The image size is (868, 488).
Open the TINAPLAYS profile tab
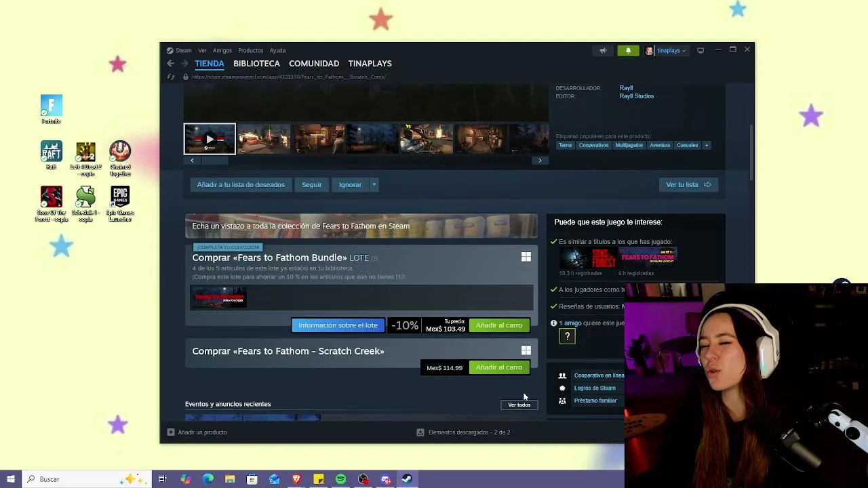(x=370, y=64)
